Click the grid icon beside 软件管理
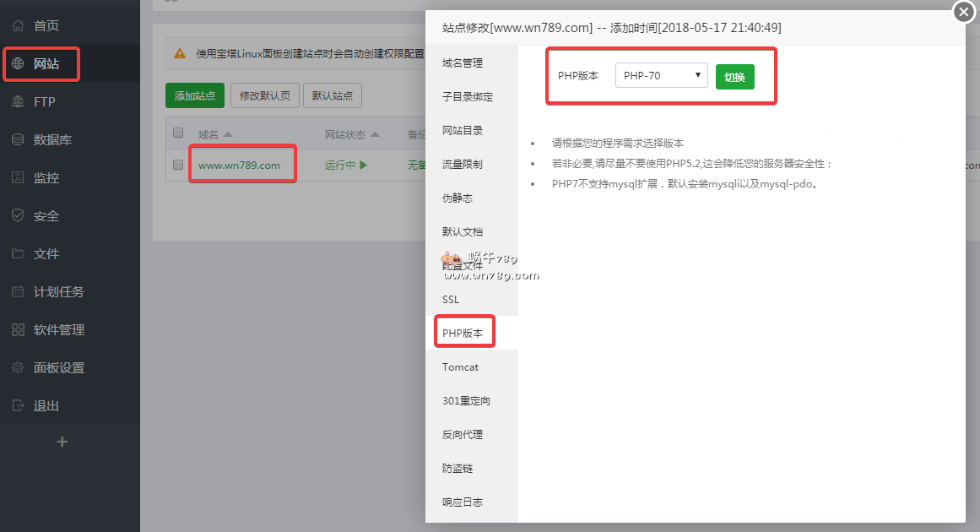 click(x=18, y=330)
